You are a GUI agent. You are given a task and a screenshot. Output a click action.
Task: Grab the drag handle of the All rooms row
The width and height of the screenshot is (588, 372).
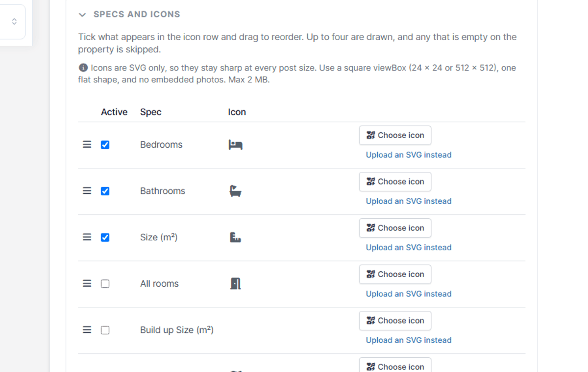point(87,284)
